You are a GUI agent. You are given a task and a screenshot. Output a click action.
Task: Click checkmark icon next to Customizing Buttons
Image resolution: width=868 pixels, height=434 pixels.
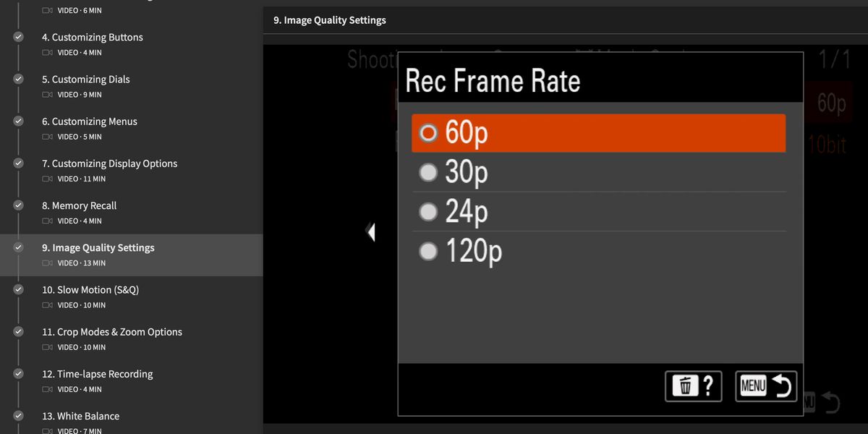[19, 37]
